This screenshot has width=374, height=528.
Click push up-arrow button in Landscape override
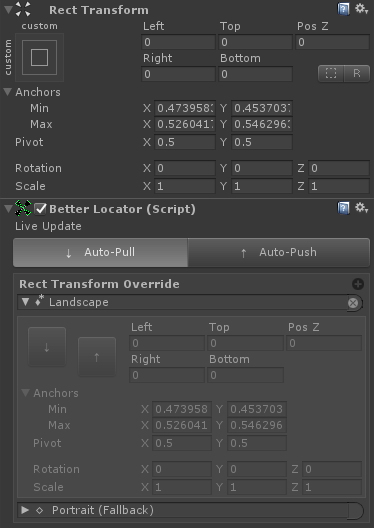(x=97, y=357)
